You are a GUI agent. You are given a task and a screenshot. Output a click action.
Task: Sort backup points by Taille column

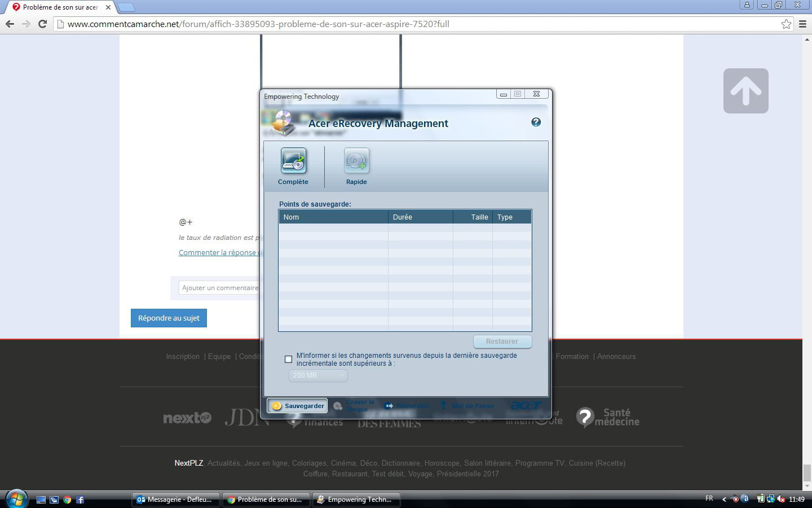(x=473, y=217)
